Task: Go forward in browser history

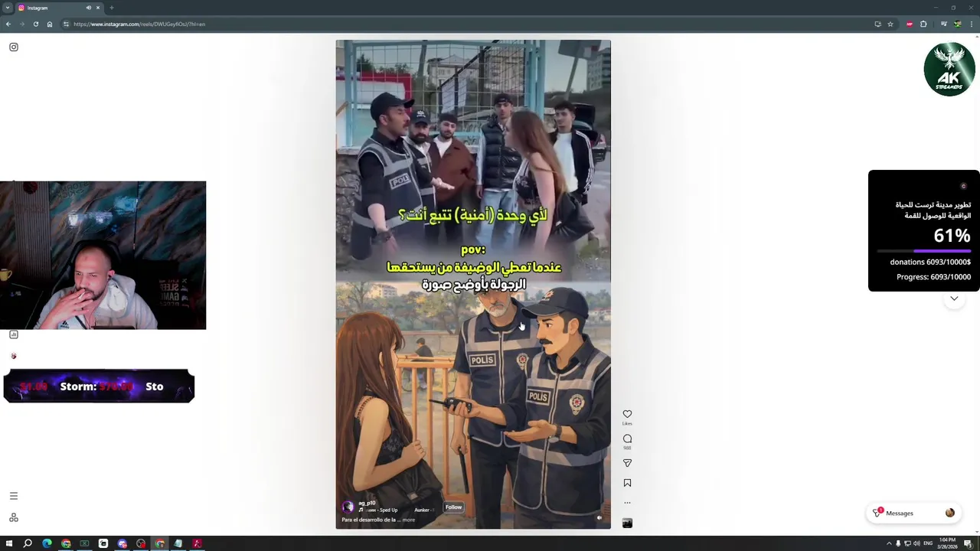Action: [x=21, y=24]
